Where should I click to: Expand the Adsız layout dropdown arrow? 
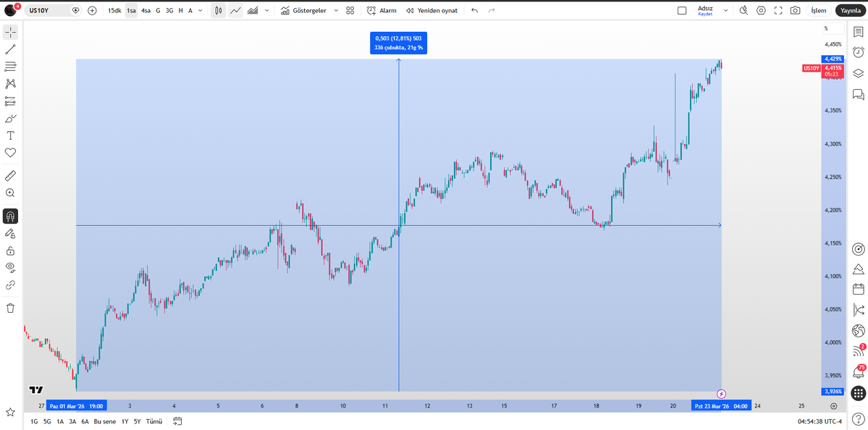pyautogui.click(x=725, y=11)
